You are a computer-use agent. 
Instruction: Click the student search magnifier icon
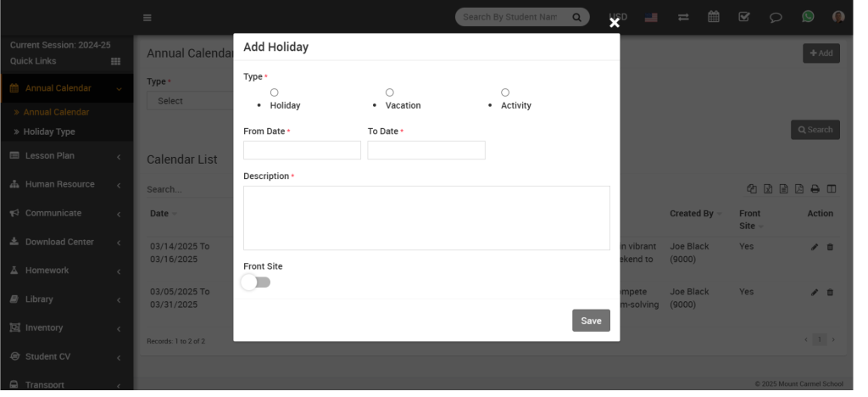click(x=576, y=16)
